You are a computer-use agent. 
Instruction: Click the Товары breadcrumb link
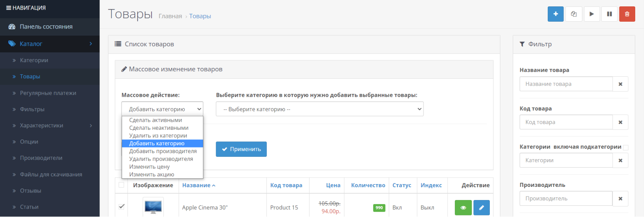click(200, 16)
